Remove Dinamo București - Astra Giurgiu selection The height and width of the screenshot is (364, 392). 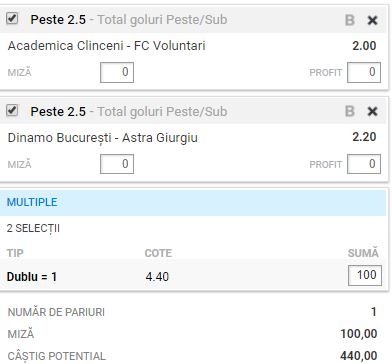[372, 111]
